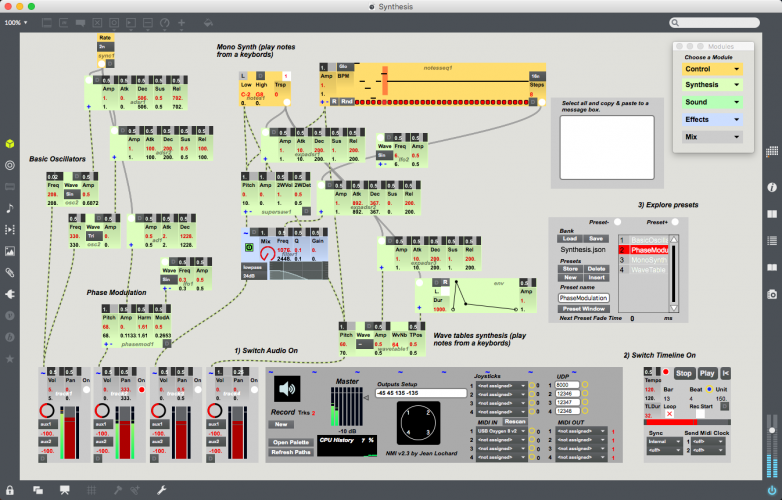
Task: Open the 100% zoom dropdown
Action: [16, 23]
